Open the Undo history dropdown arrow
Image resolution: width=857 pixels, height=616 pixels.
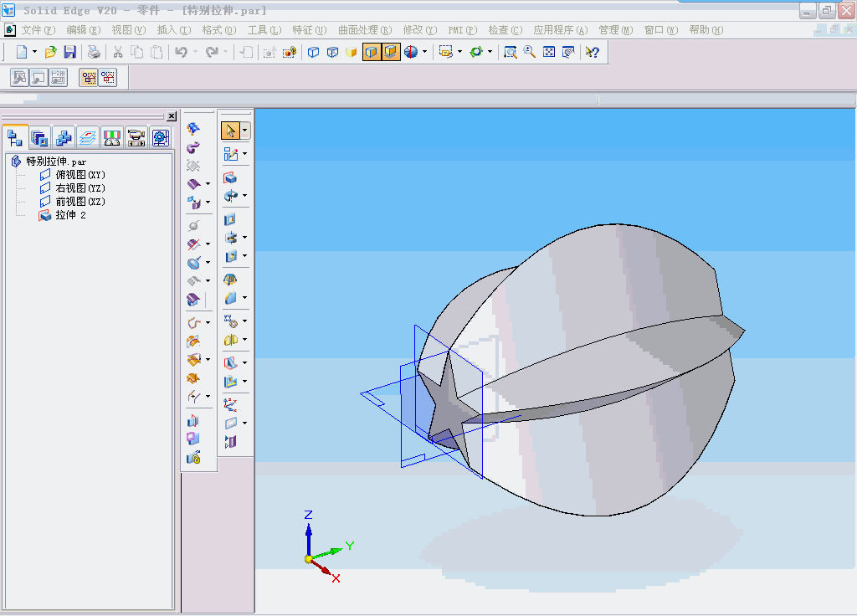[195, 52]
